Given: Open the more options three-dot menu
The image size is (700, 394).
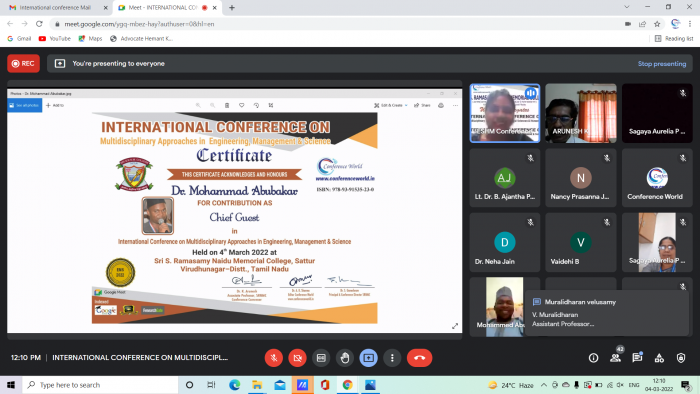Looking at the screenshot, I should tap(392, 358).
